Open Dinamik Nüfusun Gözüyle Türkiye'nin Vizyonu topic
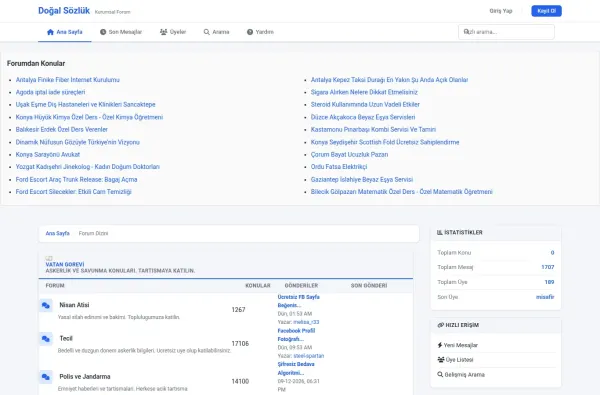The width and height of the screenshot is (600, 395). point(78,142)
